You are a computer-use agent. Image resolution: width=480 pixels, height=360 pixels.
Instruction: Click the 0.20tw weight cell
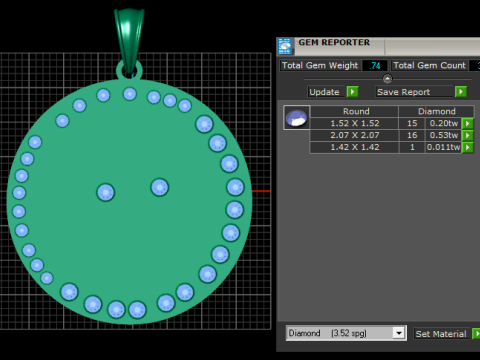coord(444,123)
